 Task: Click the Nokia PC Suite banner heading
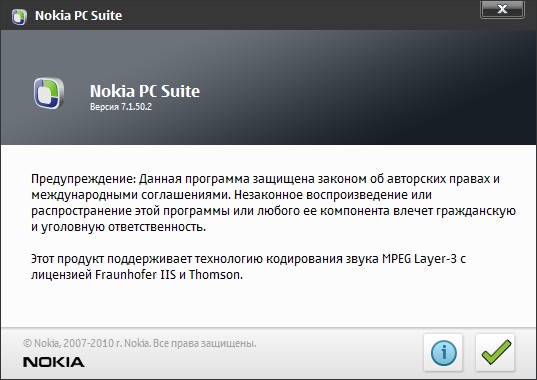(x=145, y=91)
